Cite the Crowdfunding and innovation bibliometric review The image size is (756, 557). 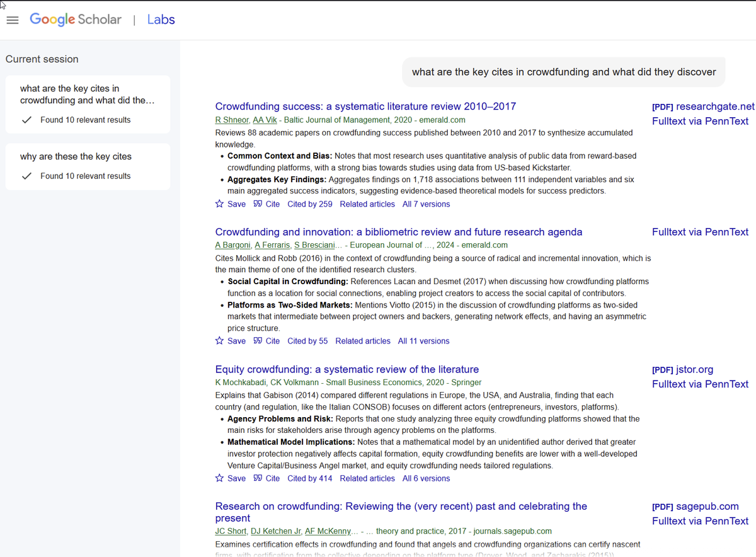266,341
